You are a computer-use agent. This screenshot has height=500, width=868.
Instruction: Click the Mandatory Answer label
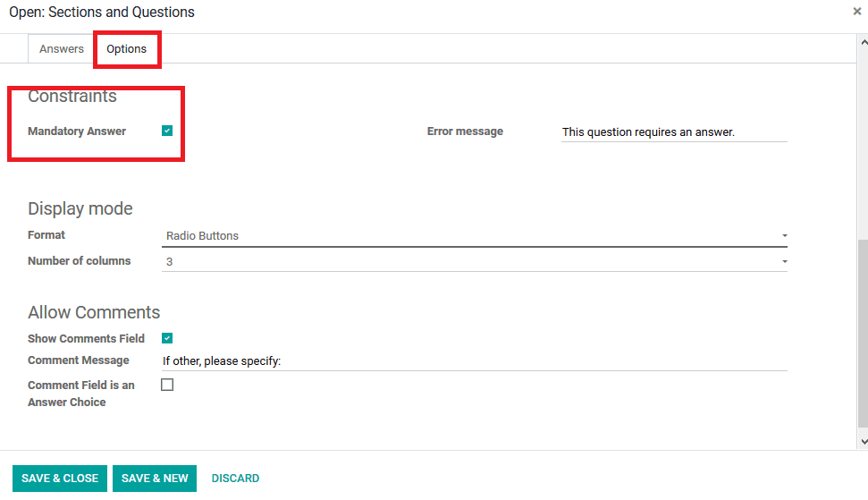click(77, 131)
